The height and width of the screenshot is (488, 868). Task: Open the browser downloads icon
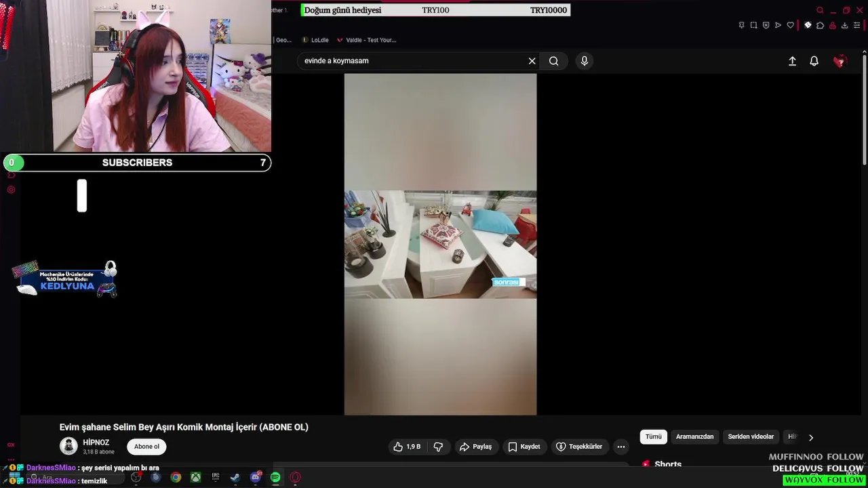[x=844, y=25]
